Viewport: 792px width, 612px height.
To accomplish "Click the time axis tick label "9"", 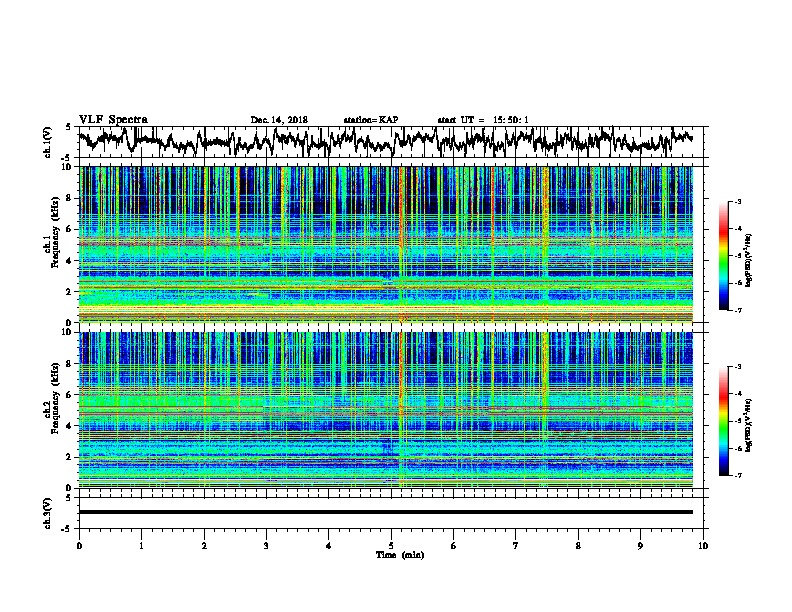I will coord(640,546).
